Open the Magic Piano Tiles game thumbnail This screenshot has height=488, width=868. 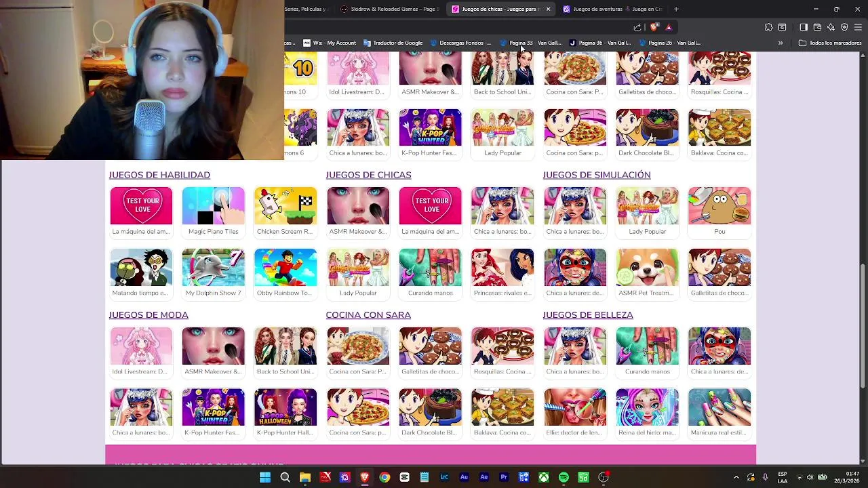[213, 206]
